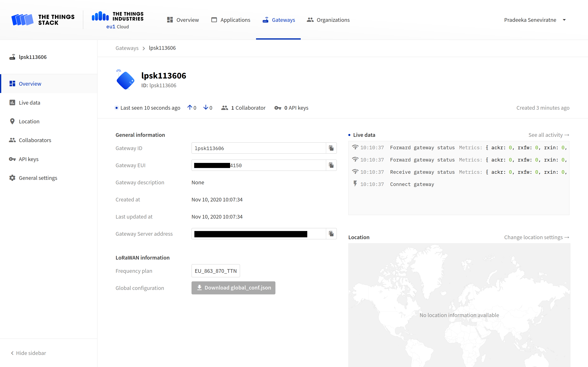
Task: Copy the Gateway EUI value
Action: (331, 165)
